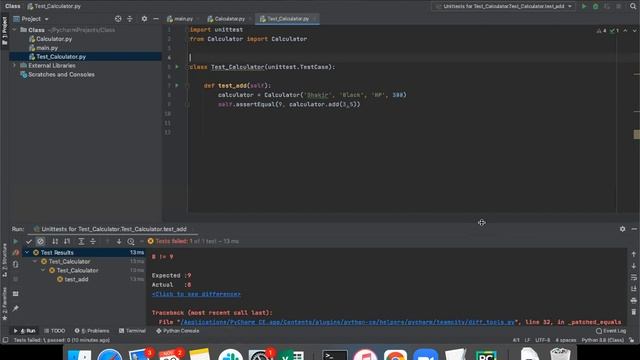Screen dimensions: 640x360
Task: Open diff_tools.py traceback file link
Action: point(347,322)
